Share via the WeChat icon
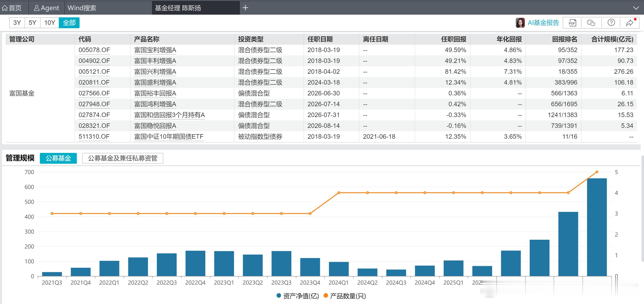The width and height of the screenshot is (644, 304). click(591, 23)
